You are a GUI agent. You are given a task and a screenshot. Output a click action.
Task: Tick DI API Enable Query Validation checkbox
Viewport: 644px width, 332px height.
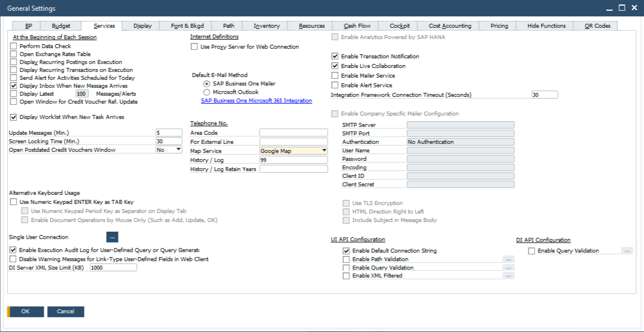pyautogui.click(x=531, y=251)
